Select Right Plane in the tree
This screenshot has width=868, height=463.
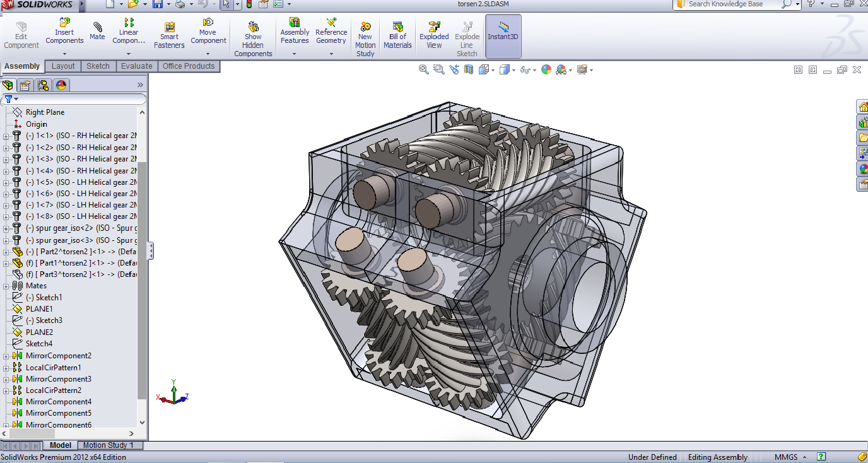coord(45,112)
